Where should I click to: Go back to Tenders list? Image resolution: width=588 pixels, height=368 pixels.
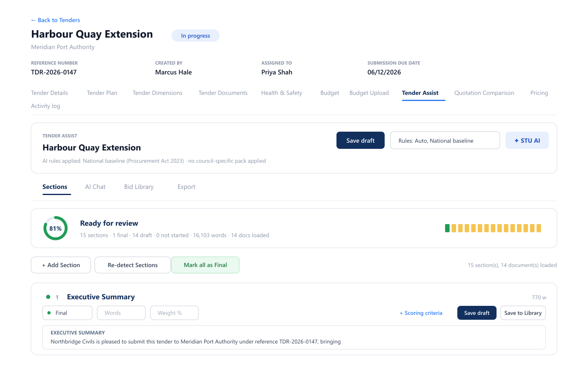(56, 20)
